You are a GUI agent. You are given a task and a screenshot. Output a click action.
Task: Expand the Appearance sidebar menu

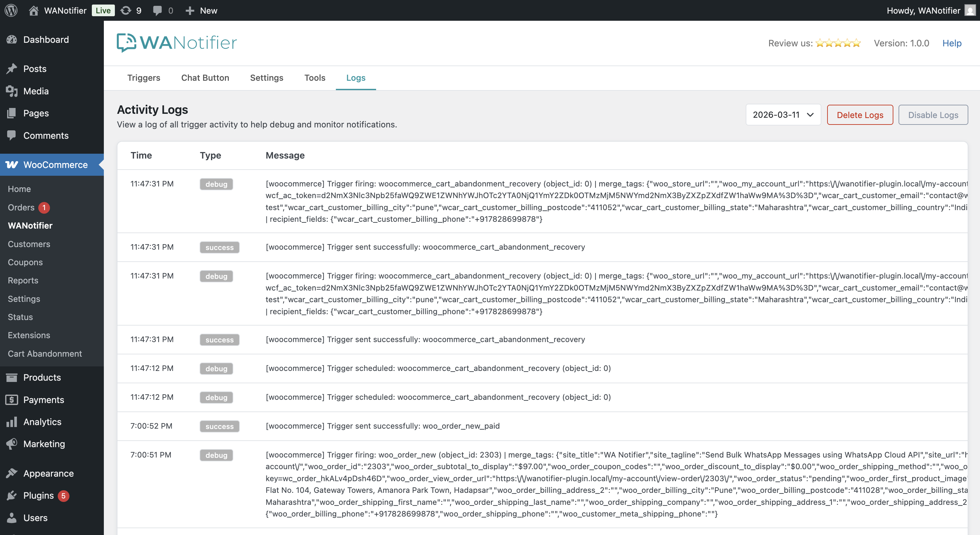pos(48,473)
